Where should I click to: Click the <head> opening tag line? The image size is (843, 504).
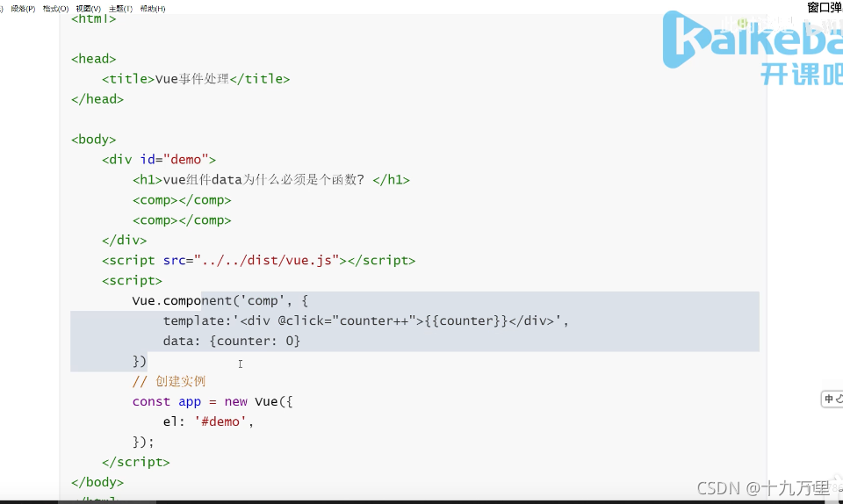tap(94, 59)
